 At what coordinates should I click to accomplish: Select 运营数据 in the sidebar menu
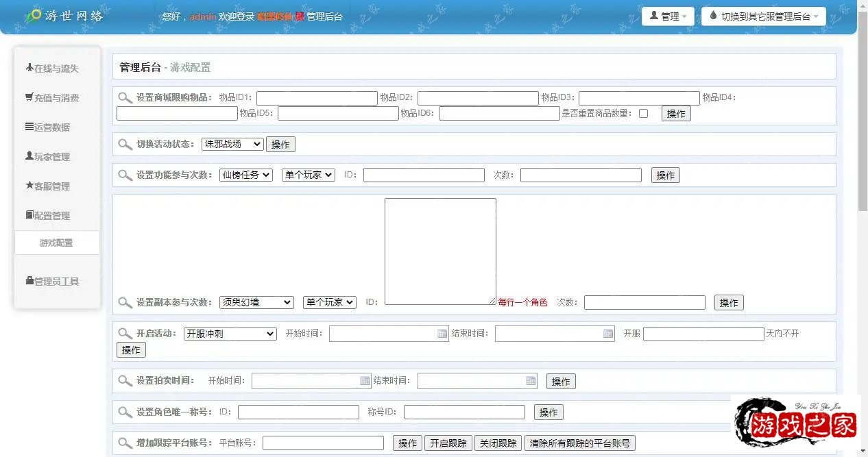click(52, 127)
